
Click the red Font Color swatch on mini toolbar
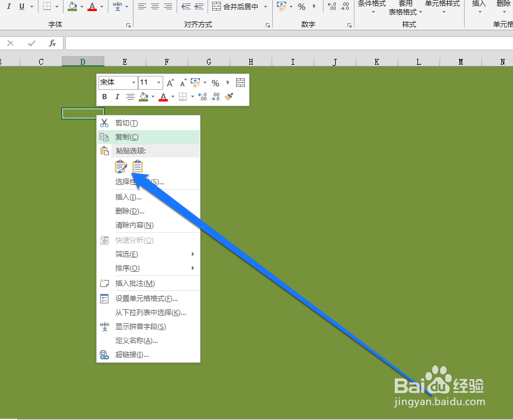[x=162, y=97]
